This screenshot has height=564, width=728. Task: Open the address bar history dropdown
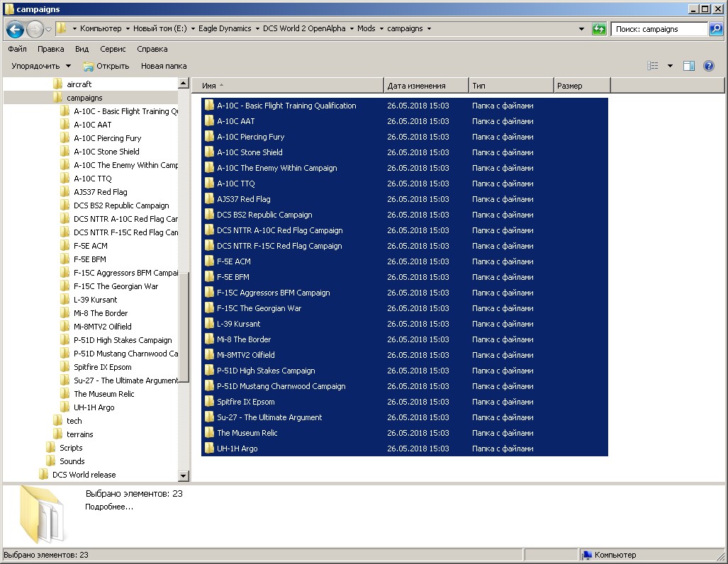[x=581, y=29]
